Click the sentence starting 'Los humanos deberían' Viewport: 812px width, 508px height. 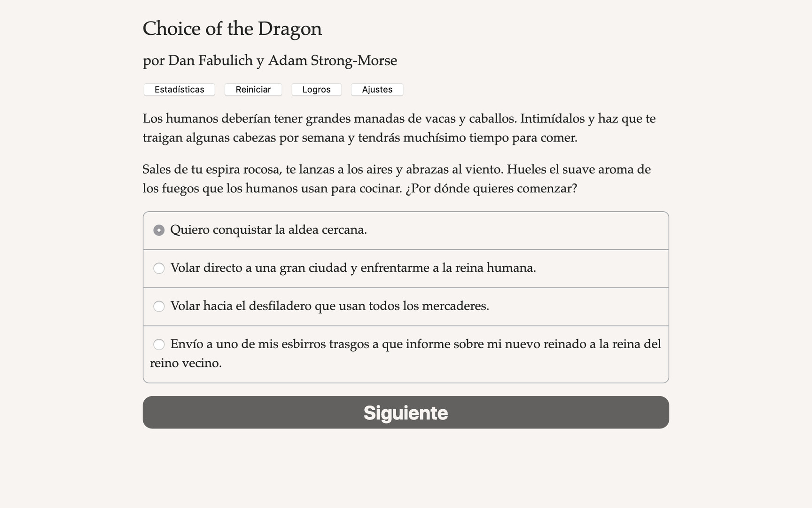[x=329, y=119]
